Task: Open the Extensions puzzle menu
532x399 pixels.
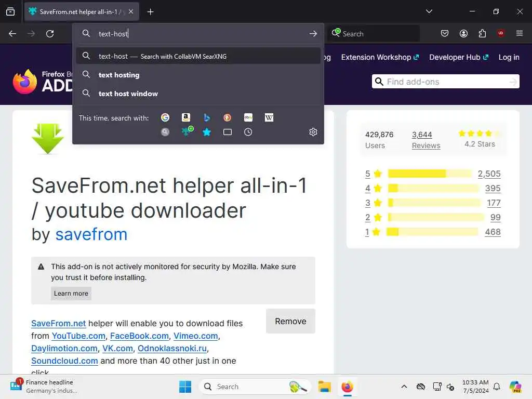Action: (x=482, y=33)
